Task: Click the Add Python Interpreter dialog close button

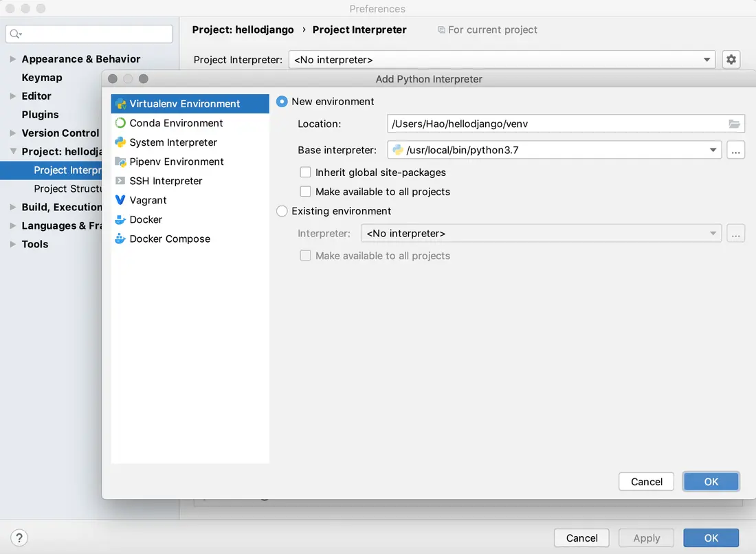Action: tap(112, 78)
